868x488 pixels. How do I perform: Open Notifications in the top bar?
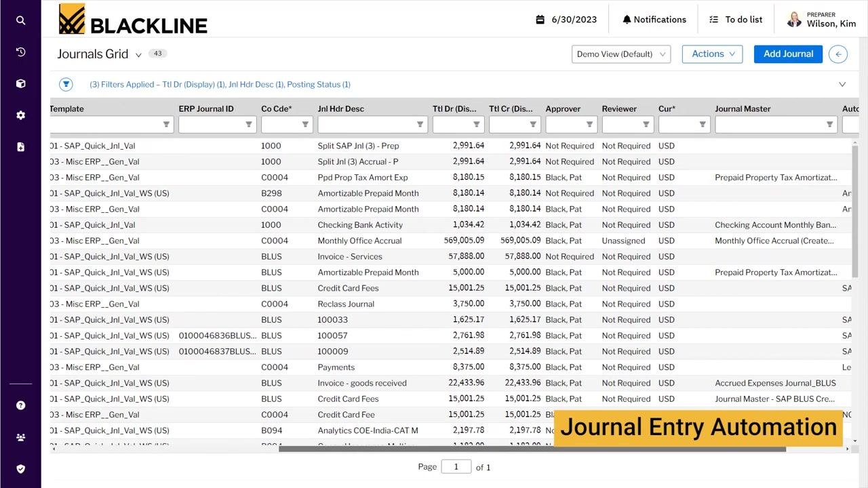click(x=654, y=20)
